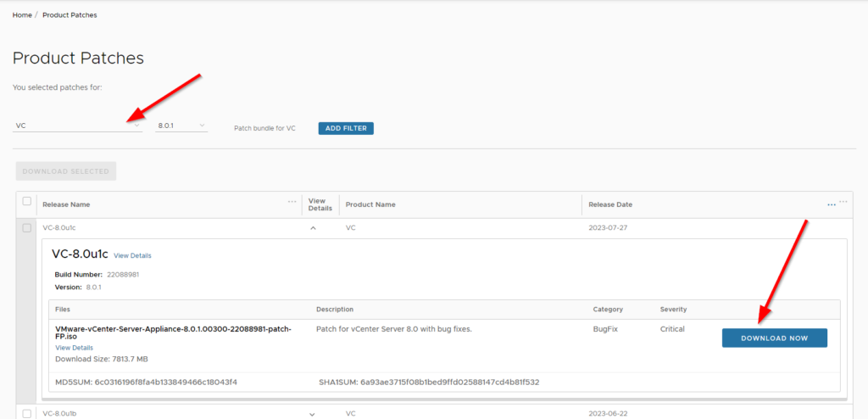Open the gray ellipsis beside the blue column chooser
The height and width of the screenshot is (419, 868).
tap(843, 202)
